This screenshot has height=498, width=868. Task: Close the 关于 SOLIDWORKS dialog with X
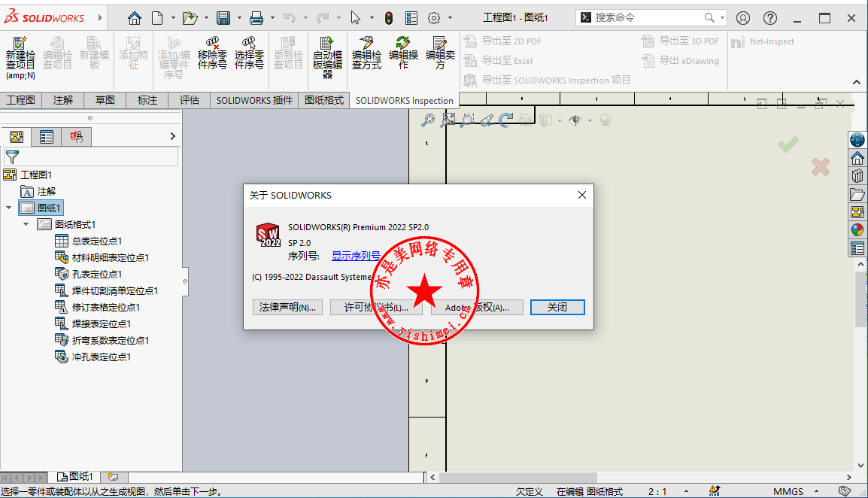pyautogui.click(x=582, y=195)
